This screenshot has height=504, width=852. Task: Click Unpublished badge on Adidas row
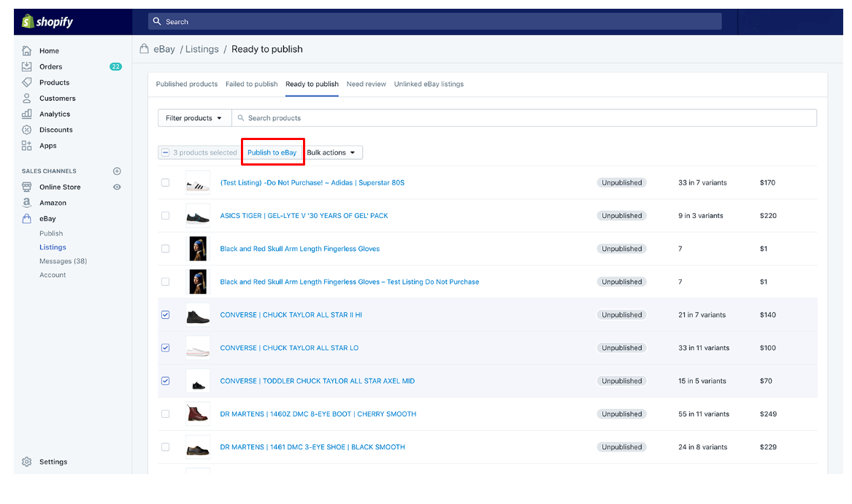click(621, 182)
